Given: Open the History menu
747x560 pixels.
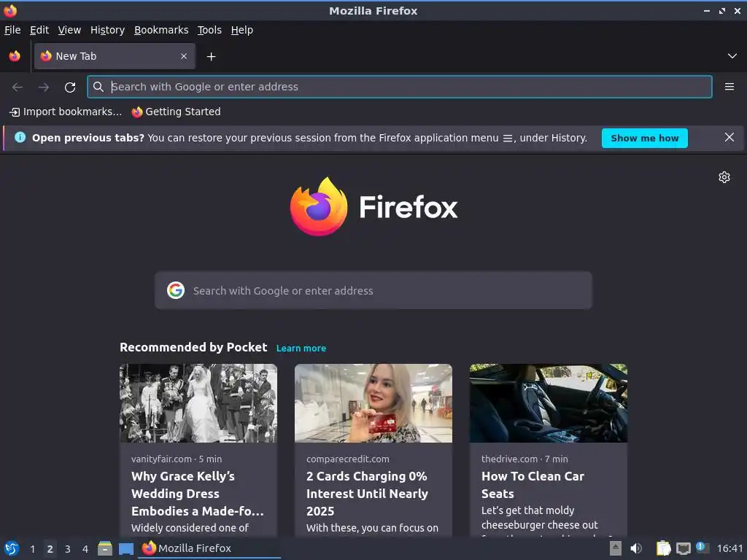Looking at the screenshot, I should (x=107, y=30).
